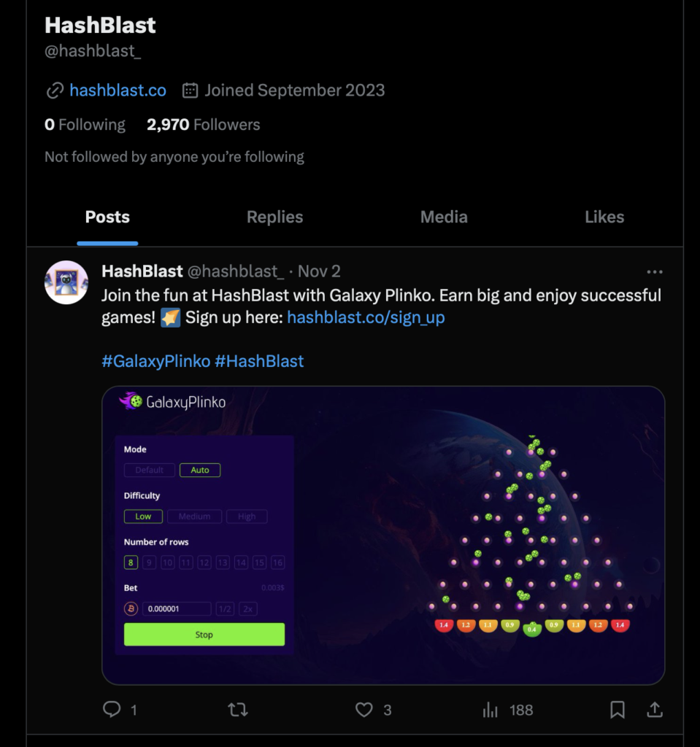View the 2,970 Followers list
This screenshot has height=747, width=700.
click(x=204, y=124)
